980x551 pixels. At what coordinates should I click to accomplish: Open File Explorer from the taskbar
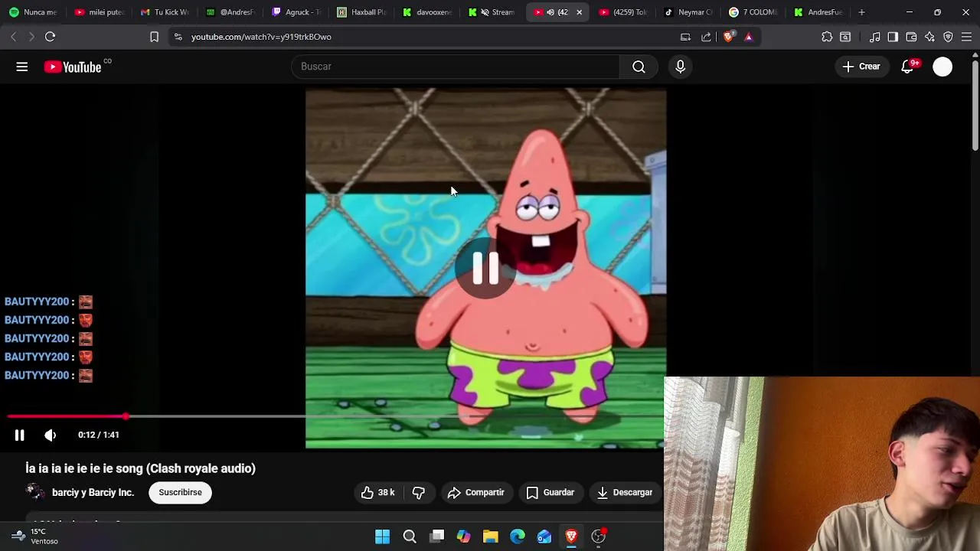pos(491,536)
